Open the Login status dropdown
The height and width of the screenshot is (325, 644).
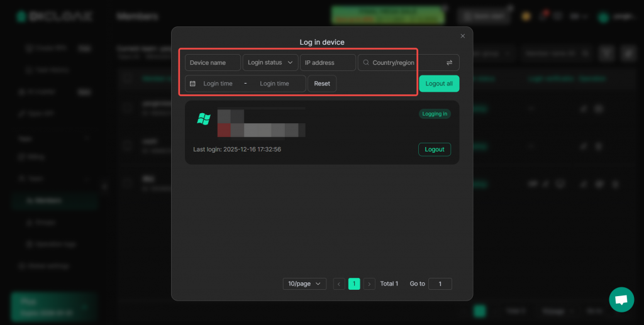click(x=270, y=63)
